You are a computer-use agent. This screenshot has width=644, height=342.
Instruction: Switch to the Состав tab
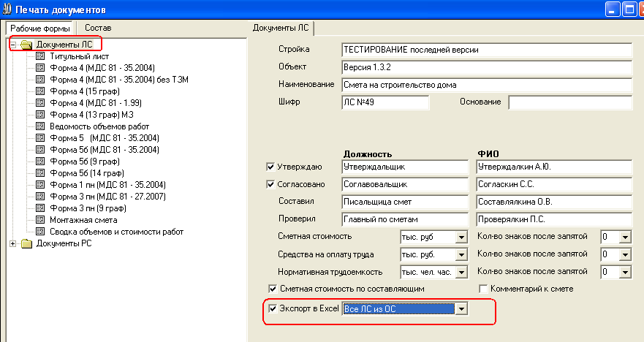click(x=98, y=28)
